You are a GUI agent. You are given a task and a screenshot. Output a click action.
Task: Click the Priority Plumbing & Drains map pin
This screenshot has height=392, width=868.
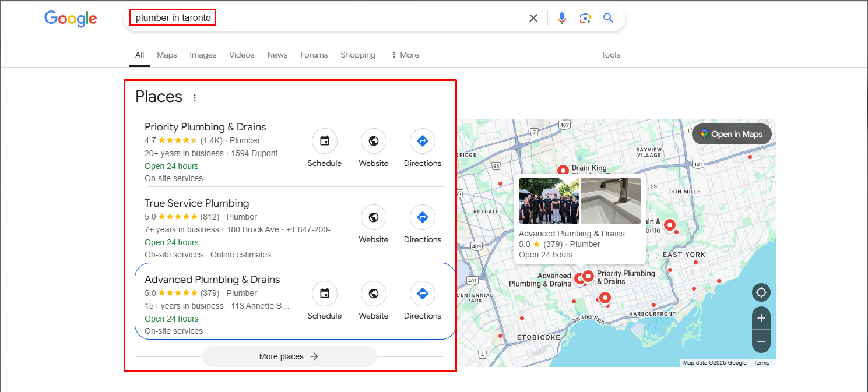point(588,276)
